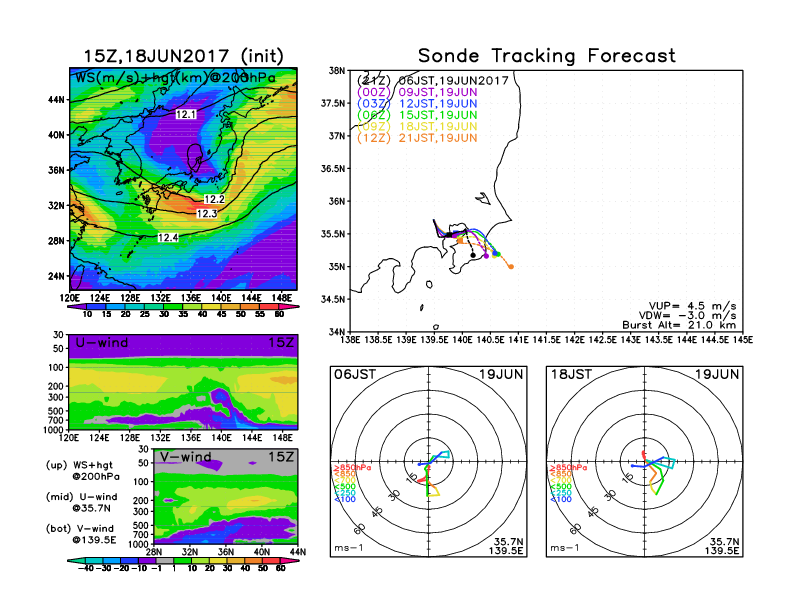Click the '12.3' height contour label
The image size is (792, 612).
coord(207,214)
